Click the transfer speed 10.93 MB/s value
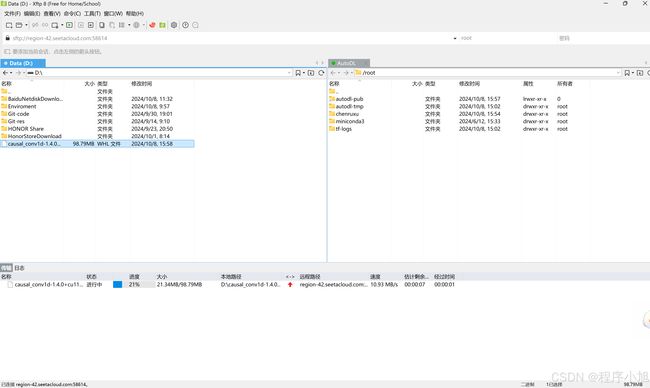The width and height of the screenshot is (650, 388). (384, 285)
